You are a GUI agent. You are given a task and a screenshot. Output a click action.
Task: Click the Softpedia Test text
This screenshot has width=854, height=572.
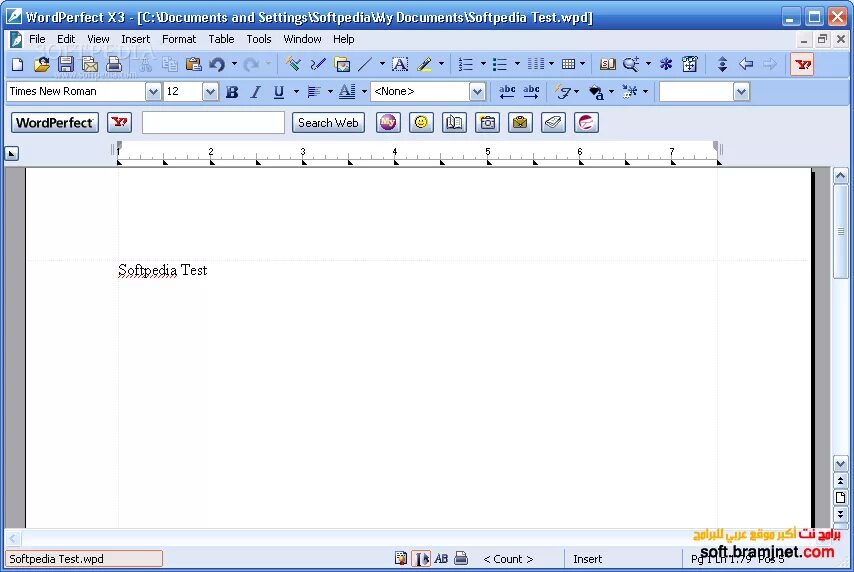(162, 270)
